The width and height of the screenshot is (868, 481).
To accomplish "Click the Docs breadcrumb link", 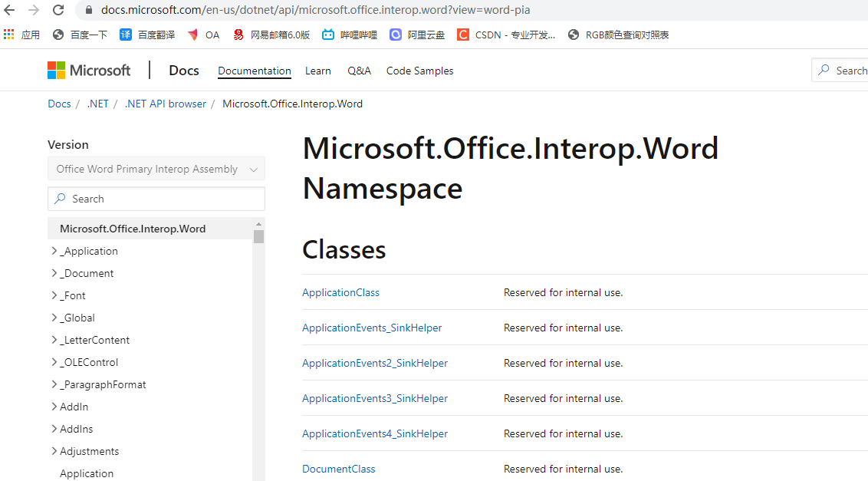I will click(x=59, y=104).
